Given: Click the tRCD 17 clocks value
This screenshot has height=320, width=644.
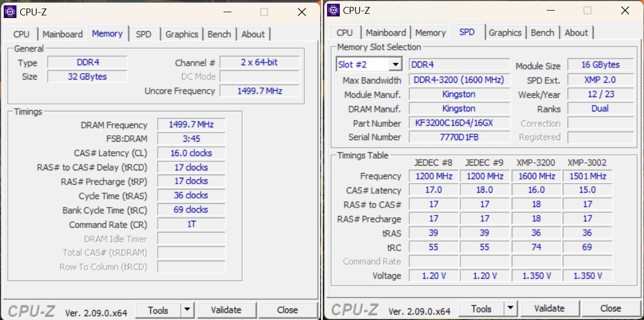Looking at the screenshot, I should pyautogui.click(x=191, y=167).
